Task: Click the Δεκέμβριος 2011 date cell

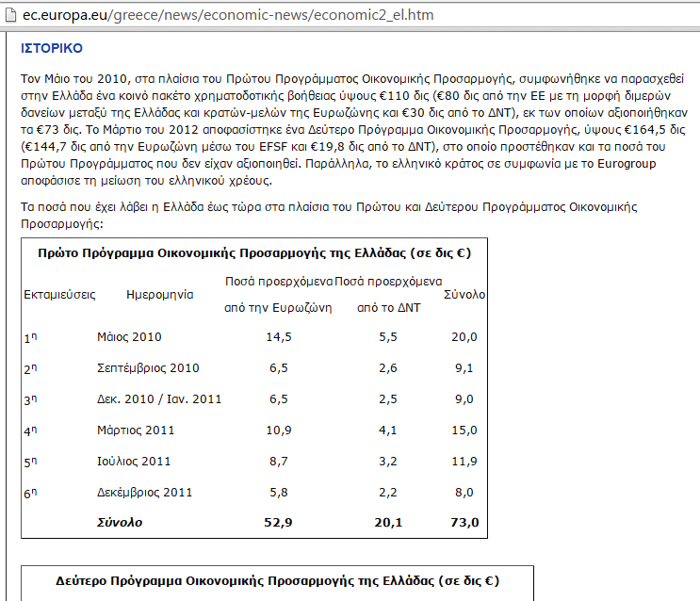Action: pyautogui.click(x=144, y=493)
